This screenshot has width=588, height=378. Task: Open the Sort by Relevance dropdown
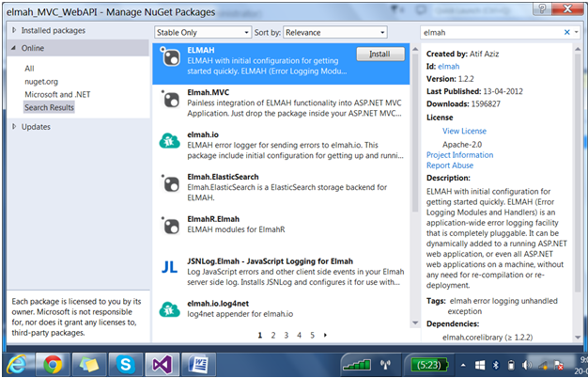pos(335,33)
